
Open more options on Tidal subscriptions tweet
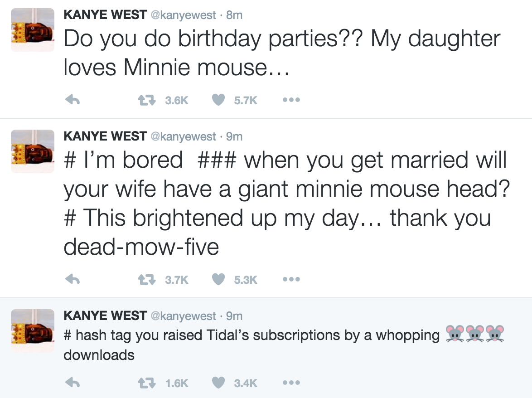click(290, 383)
